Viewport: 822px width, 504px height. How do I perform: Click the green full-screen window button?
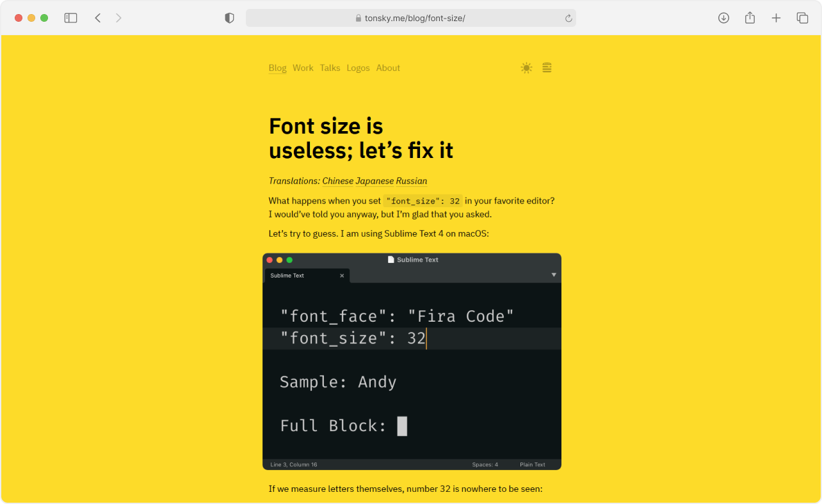44,18
